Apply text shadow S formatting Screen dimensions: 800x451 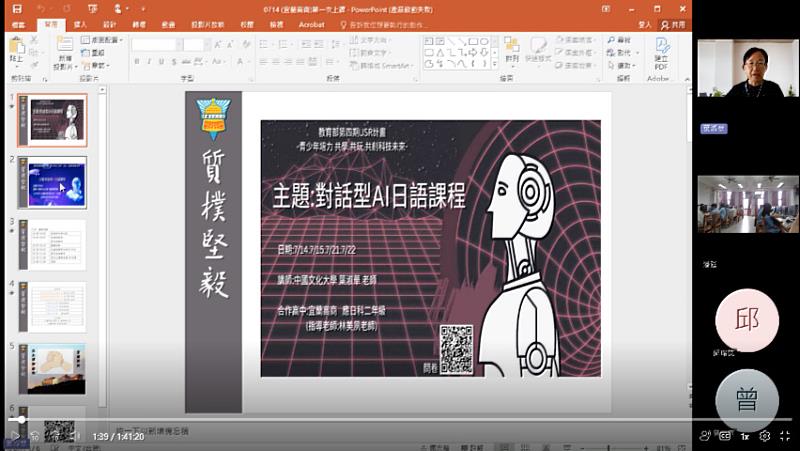click(x=174, y=62)
